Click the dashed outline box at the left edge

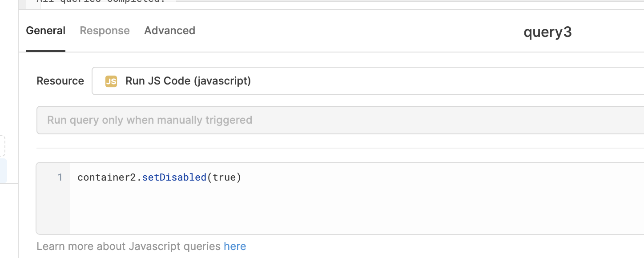tap(2, 146)
